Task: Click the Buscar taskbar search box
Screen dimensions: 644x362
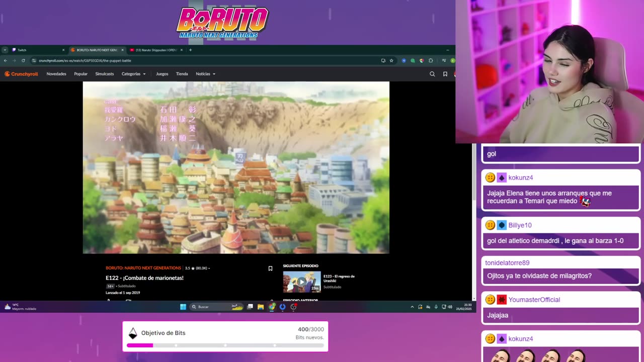Action: tap(216, 307)
